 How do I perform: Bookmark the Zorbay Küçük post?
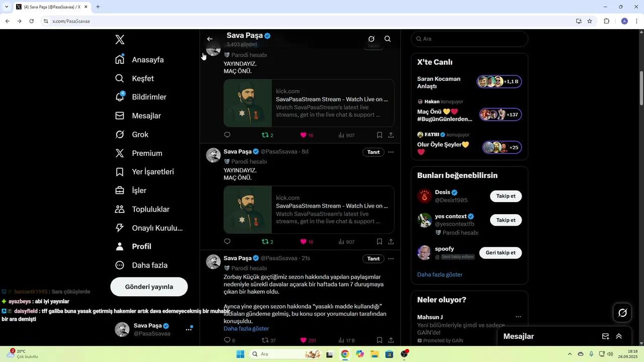(x=379, y=340)
